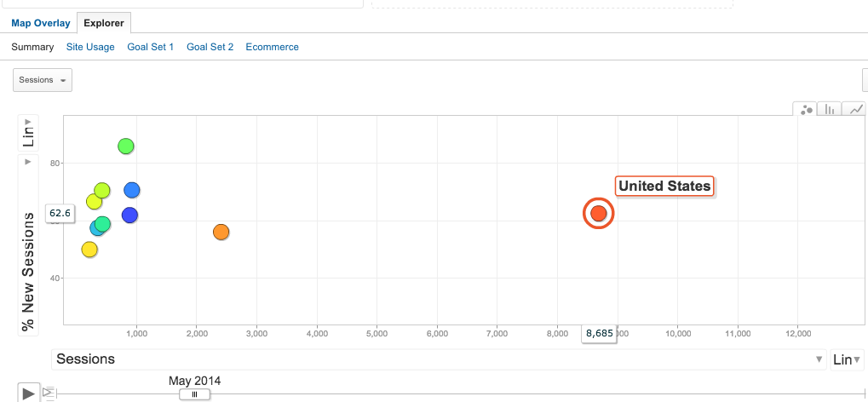The image size is (868, 402).
Task: Select the yellow bubble at bottom left
Action: coord(89,250)
